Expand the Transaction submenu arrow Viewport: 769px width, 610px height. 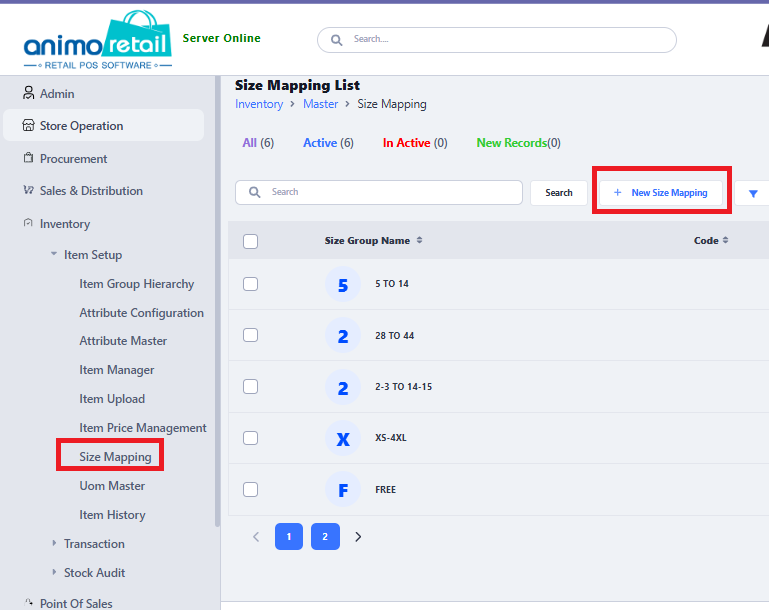pyautogui.click(x=54, y=543)
